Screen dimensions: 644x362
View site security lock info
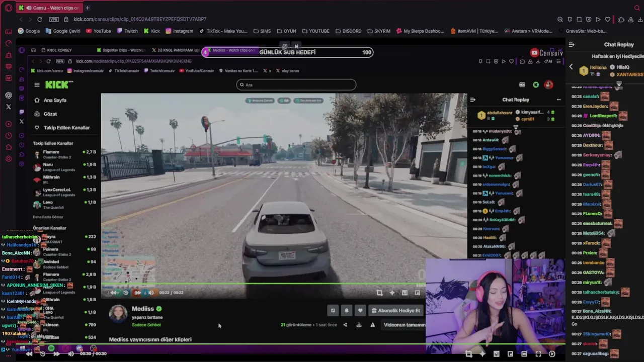click(66, 19)
